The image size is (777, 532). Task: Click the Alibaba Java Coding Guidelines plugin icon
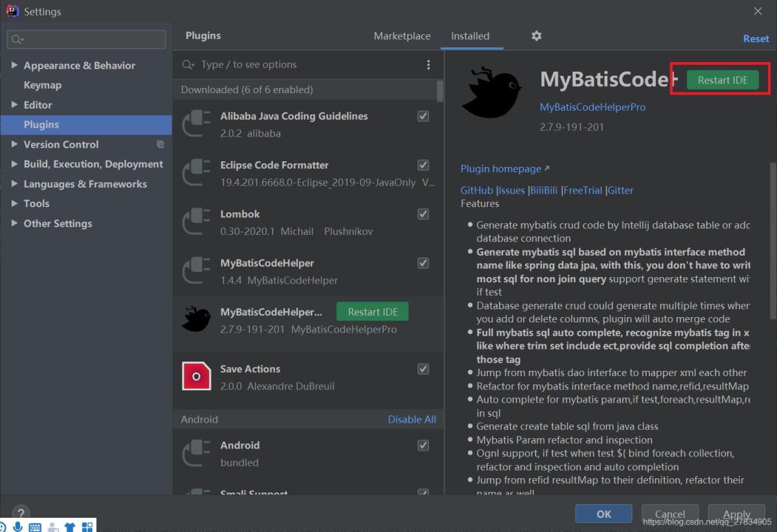coord(197,124)
